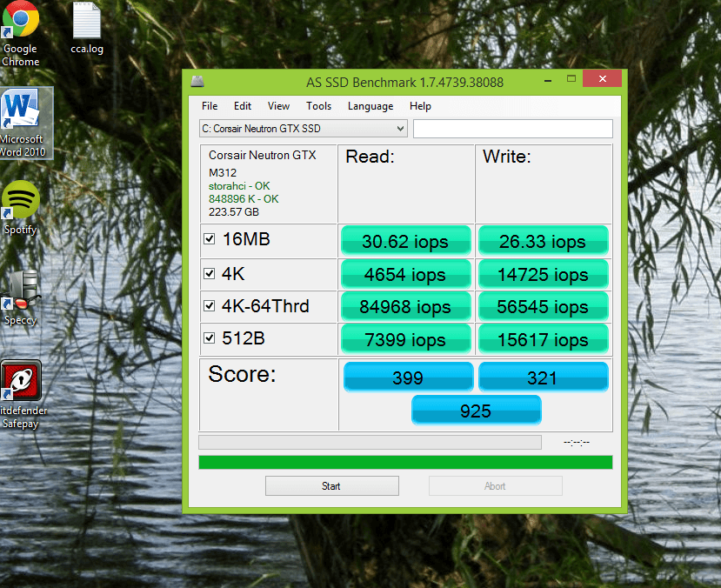The height and width of the screenshot is (588, 721).
Task: Click the 16MB write result 26.33 iops
Action: click(x=543, y=240)
